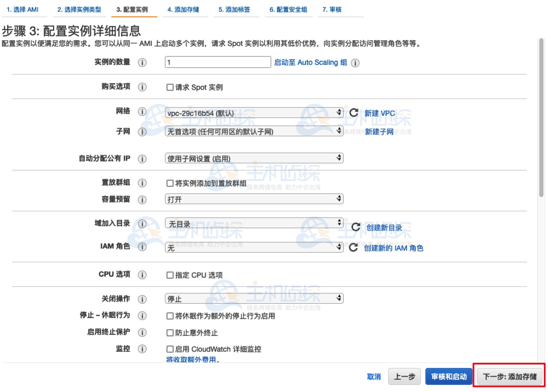Enable 将实例添加到置放群组
The width and height of the screenshot is (548, 392).
coord(170,183)
